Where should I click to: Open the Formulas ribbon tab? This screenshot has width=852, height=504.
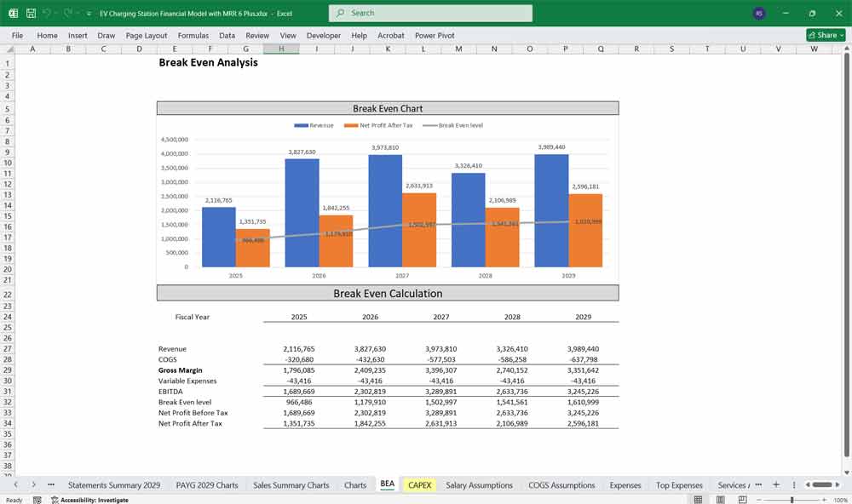pos(193,36)
